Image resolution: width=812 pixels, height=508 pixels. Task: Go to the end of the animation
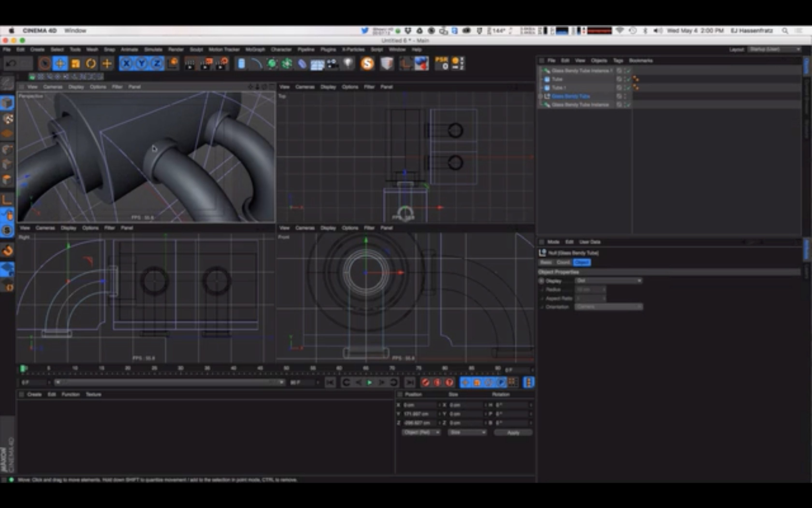[x=410, y=382]
